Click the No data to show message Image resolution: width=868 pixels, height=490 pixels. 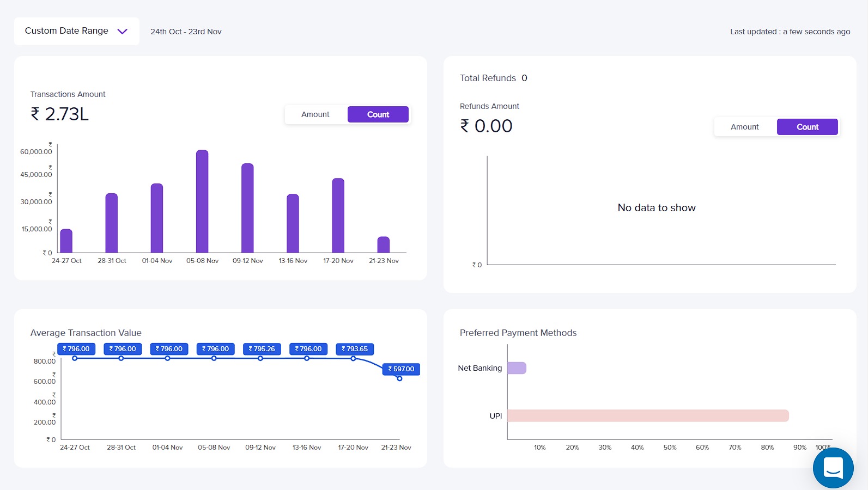tap(657, 207)
